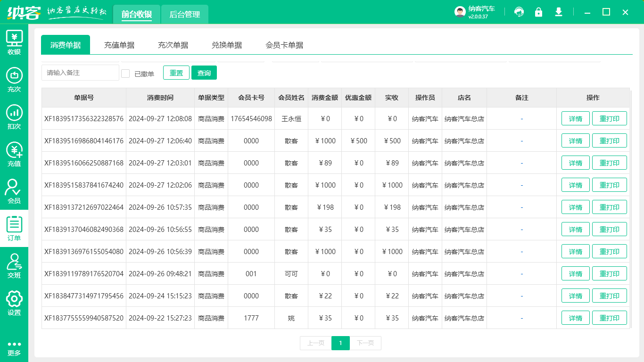Open the 收银 cashier module in the sidebar
The image size is (644, 362).
(14, 41)
